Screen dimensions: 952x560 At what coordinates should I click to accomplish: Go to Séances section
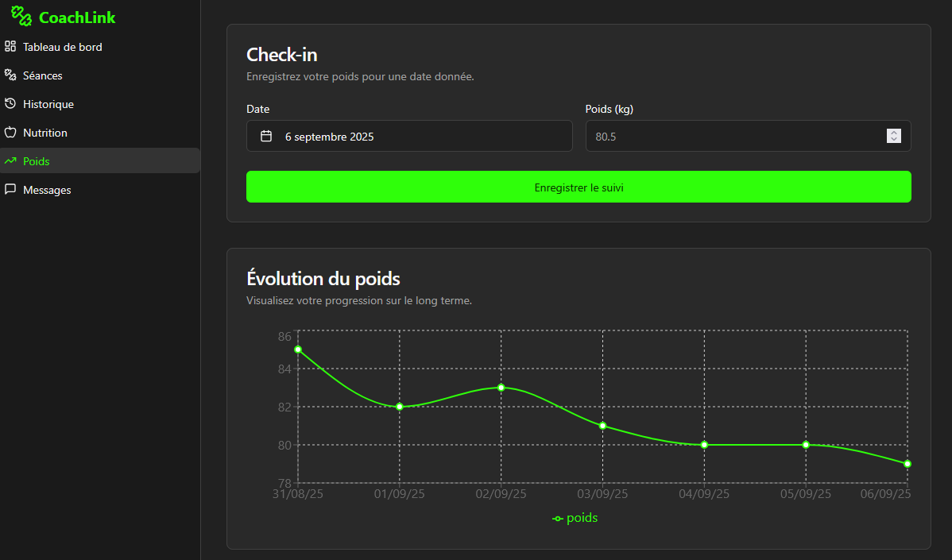point(100,75)
